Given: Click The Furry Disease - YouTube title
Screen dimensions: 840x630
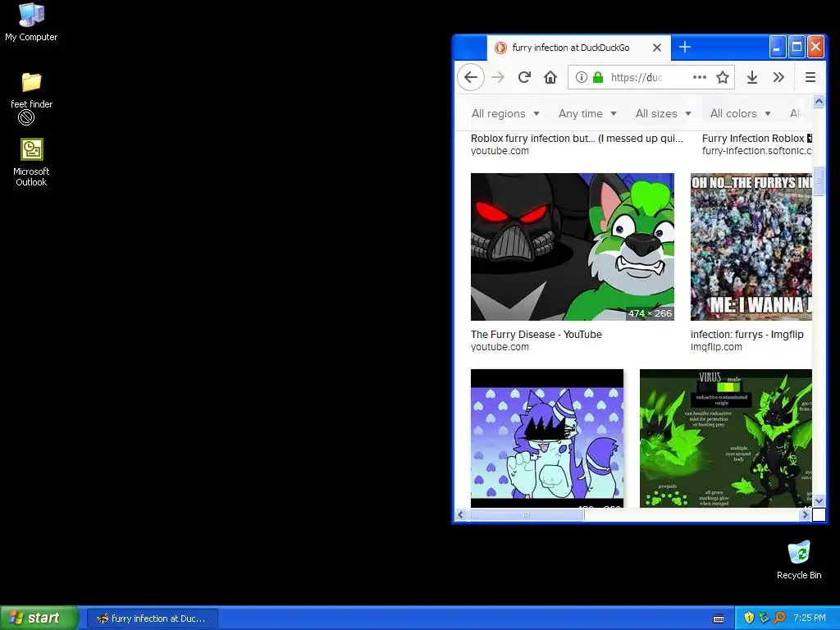Looking at the screenshot, I should [x=536, y=335].
